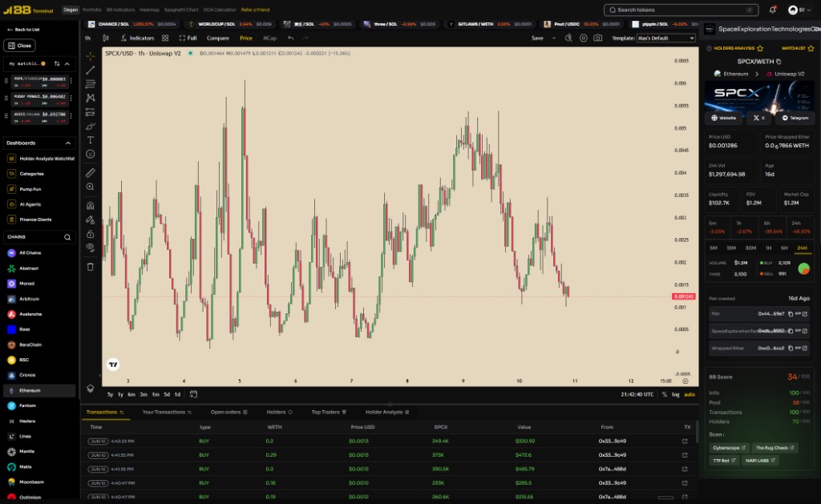
Task: Copy the SPCX/WETH pair name
Action: (779, 61)
